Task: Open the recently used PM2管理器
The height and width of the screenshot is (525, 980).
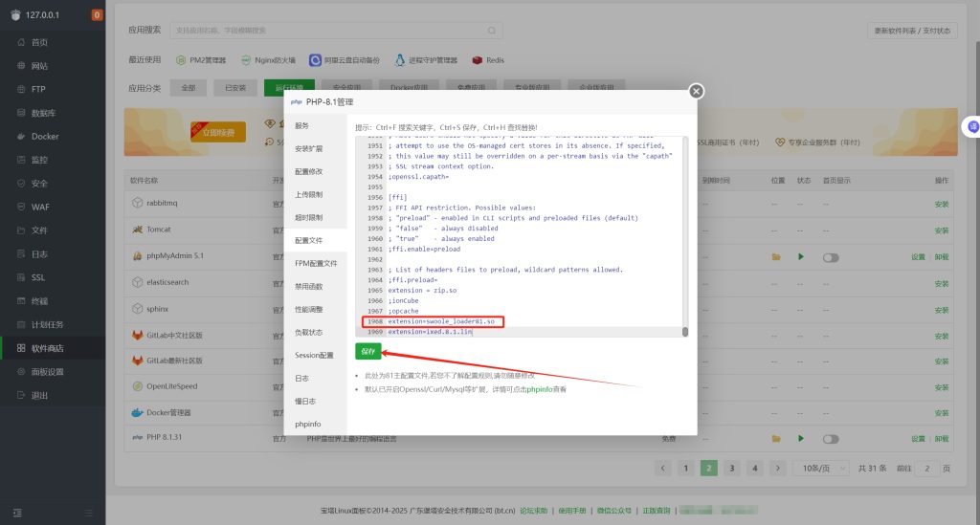Action: pyautogui.click(x=201, y=60)
